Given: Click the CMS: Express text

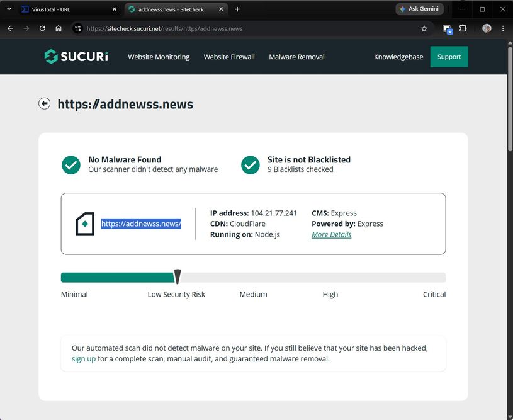Looking at the screenshot, I should [x=334, y=213].
